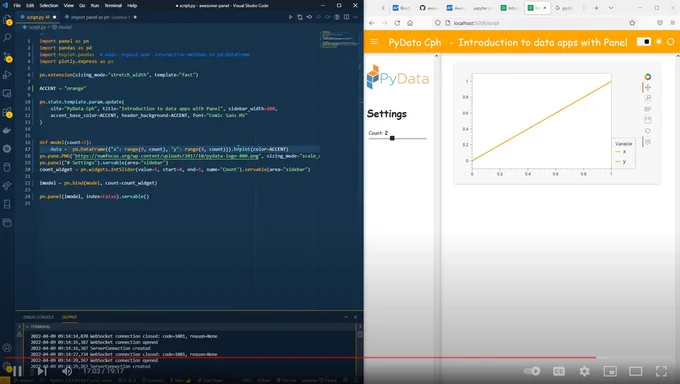Image resolution: width=680 pixels, height=384 pixels.
Task: Select Pan tool on plot toolbar
Action: click(x=647, y=88)
